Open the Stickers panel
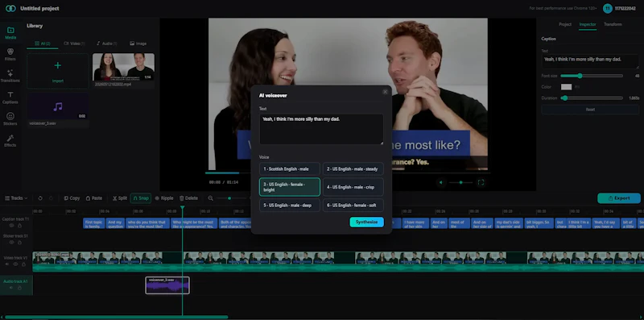The image size is (644, 320). tap(10, 118)
